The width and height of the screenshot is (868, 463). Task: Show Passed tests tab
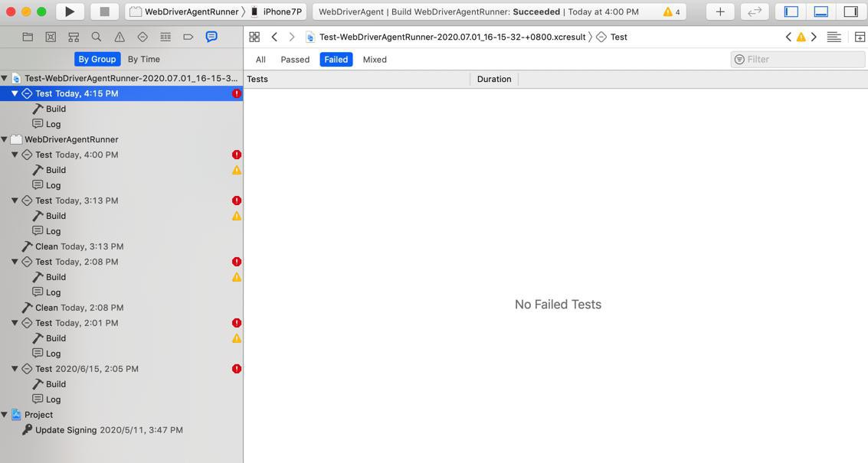pyautogui.click(x=295, y=59)
